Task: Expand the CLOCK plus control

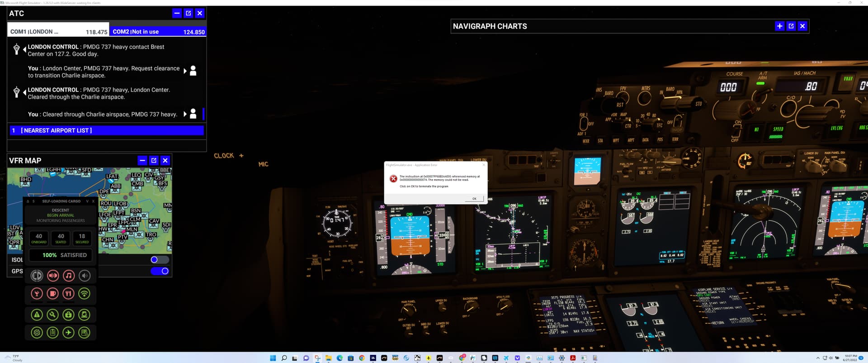Action: pos(241,156)
